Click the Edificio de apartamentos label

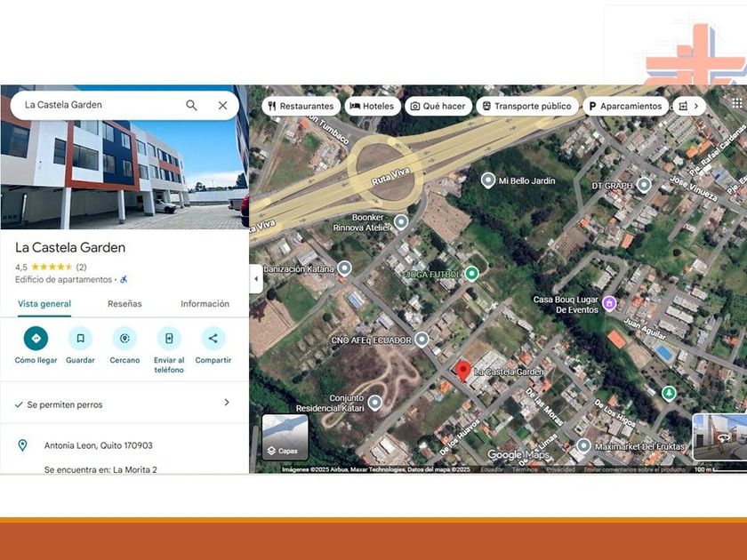coord(63,279)
